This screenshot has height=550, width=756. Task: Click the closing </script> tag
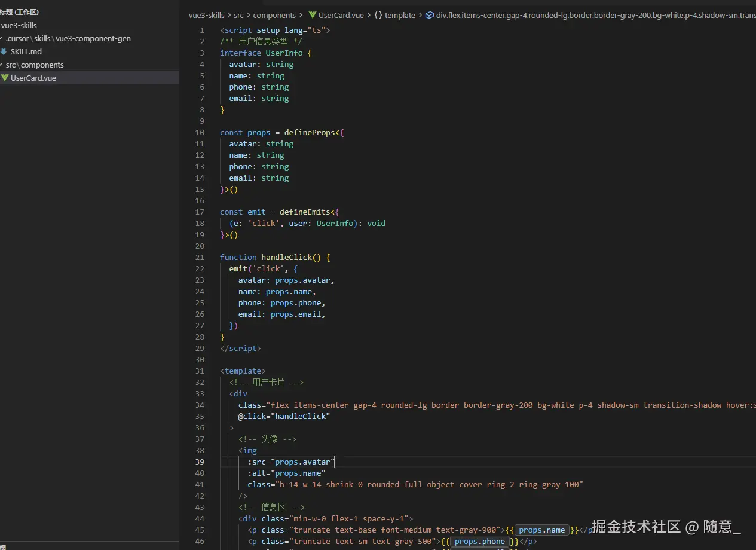[240, 348]
